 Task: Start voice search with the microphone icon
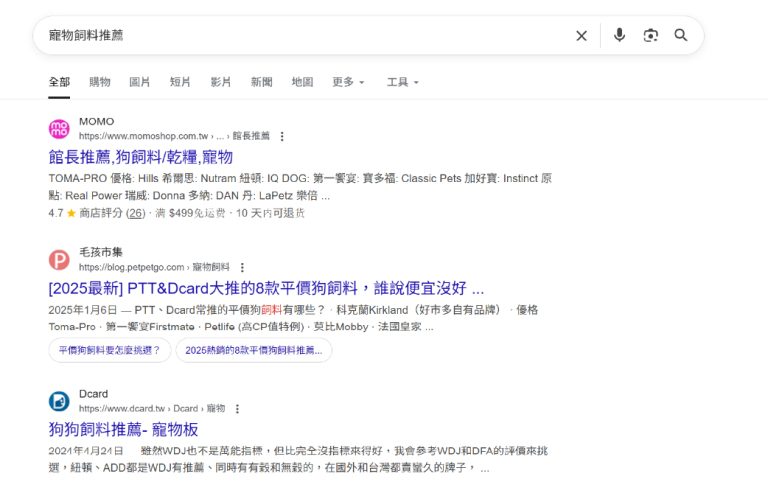point(619,36)
